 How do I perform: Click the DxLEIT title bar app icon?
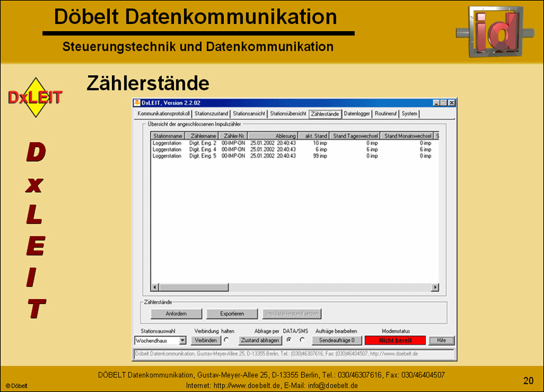(x=137, y=102)
